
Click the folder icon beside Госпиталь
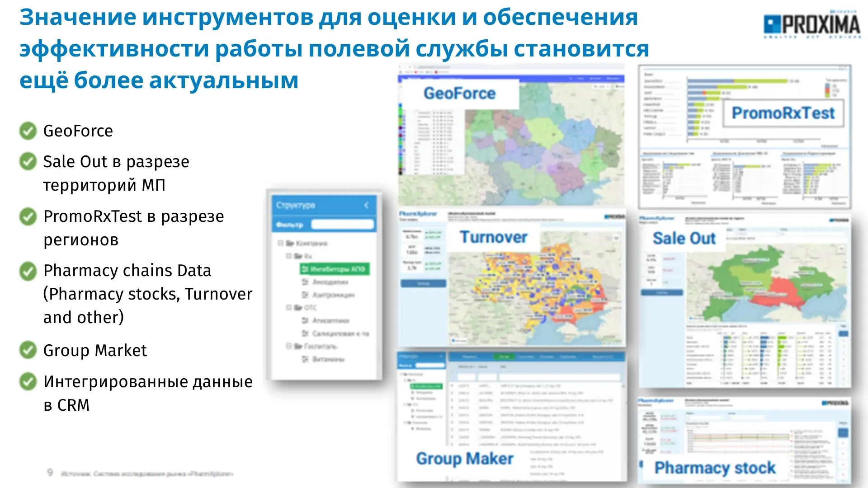coord(298,347)
